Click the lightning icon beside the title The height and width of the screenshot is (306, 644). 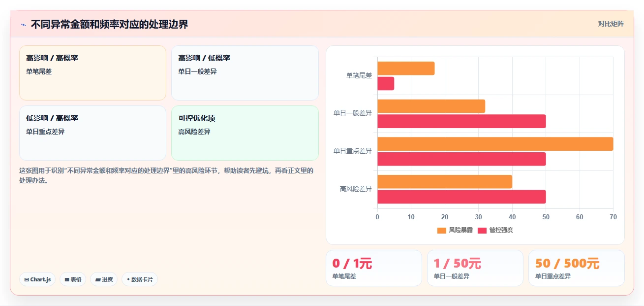(24, 24)
